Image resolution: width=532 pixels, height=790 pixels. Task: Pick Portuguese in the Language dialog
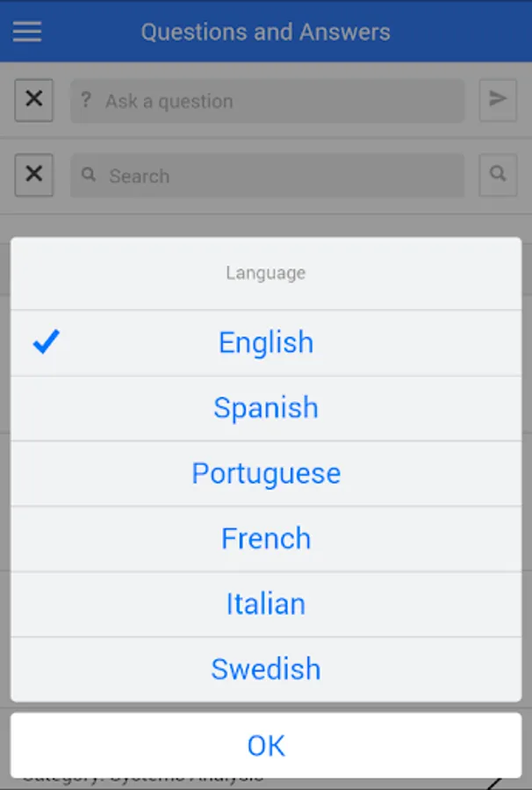265,473
